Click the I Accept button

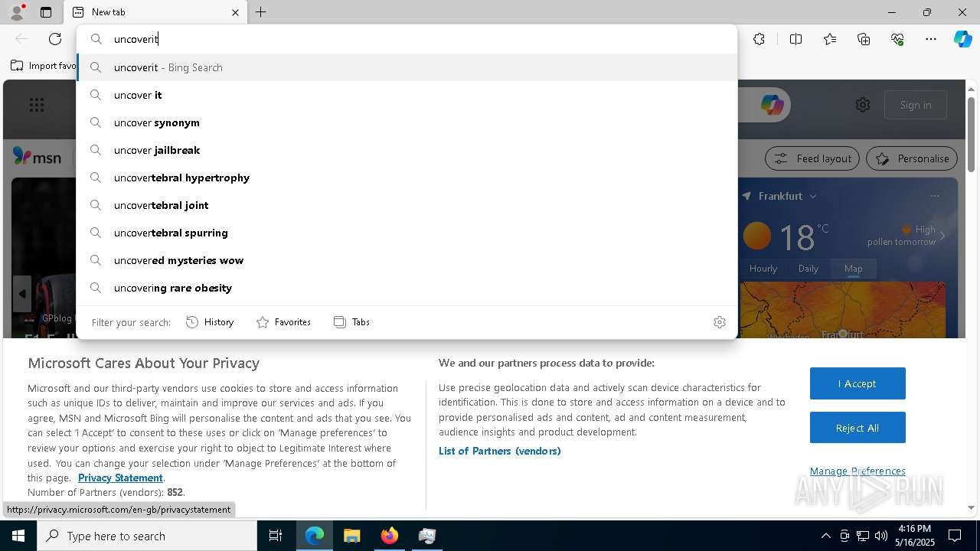click(857, 383)
